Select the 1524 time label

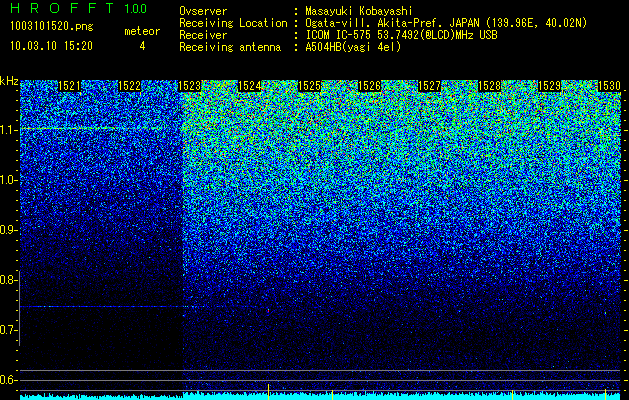point(250,86)
